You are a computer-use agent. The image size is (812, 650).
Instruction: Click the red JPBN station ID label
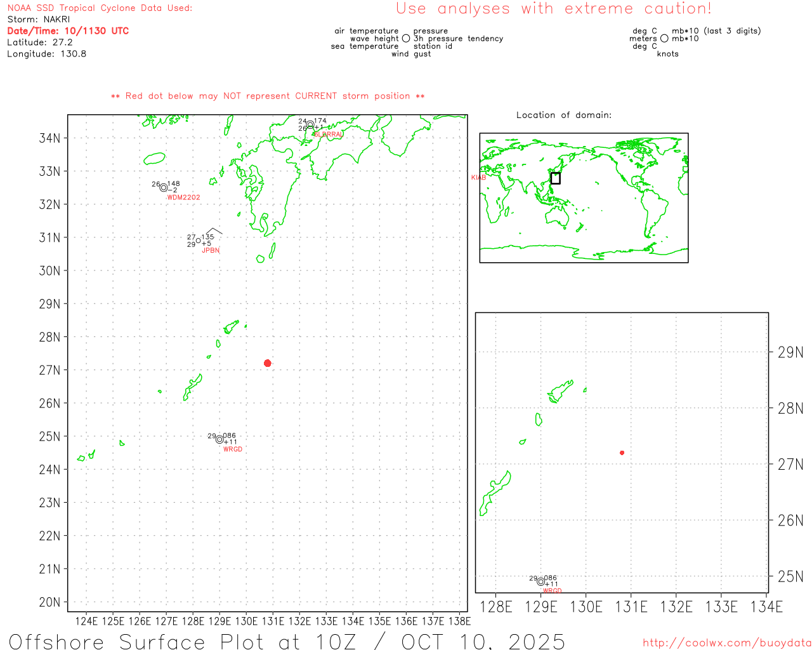pos(211,251)
